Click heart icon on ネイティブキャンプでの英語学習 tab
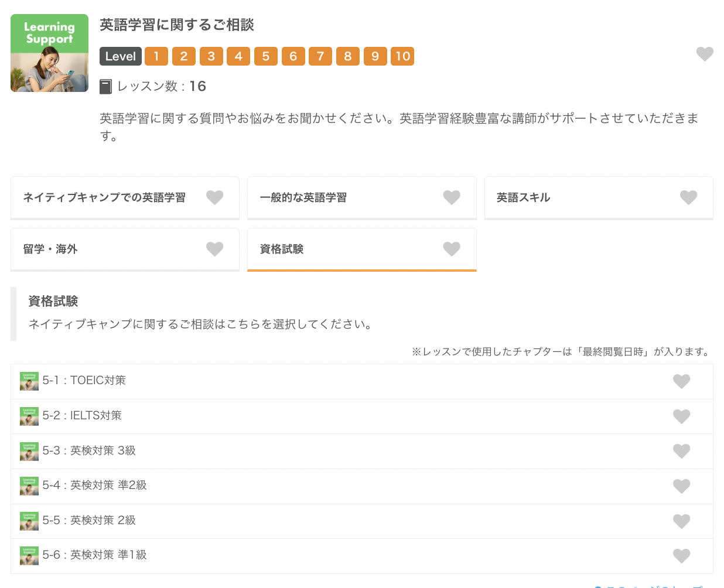Viewport: 724px width, 588px height. point(214,197)
